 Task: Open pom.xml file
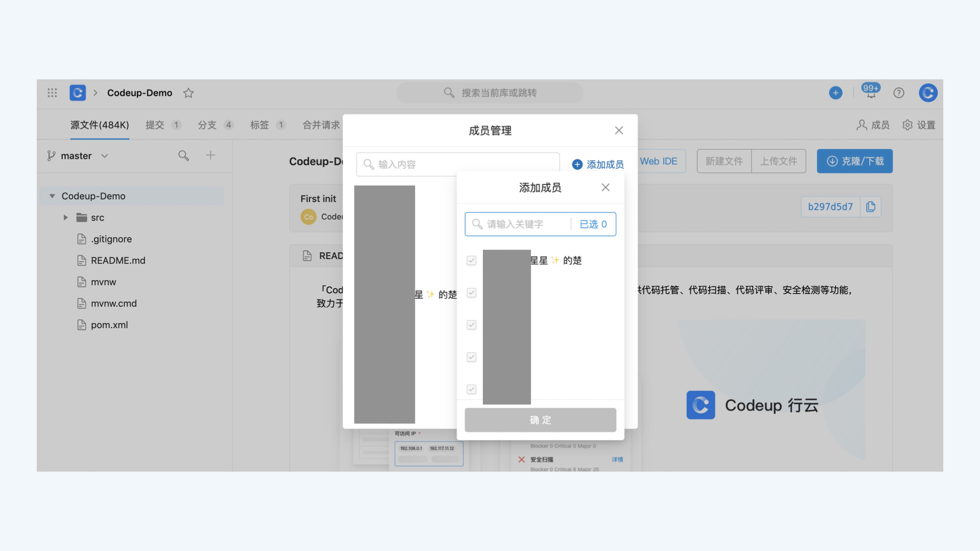(109, 324)
